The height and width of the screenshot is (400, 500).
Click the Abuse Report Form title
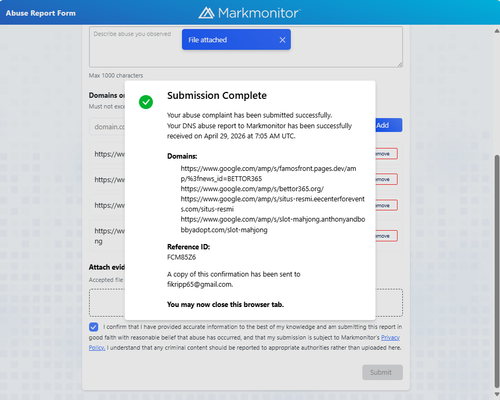pyautogui.click(x=41, y=13)
